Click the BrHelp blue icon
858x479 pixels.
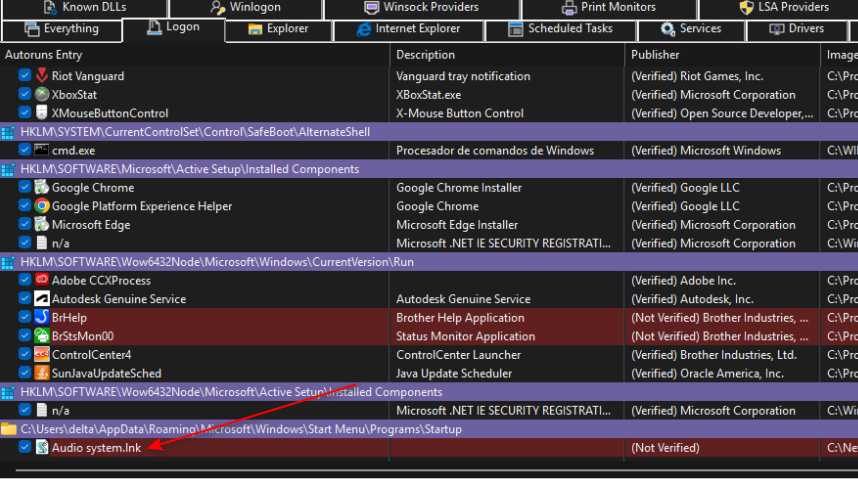click(42, 318)
